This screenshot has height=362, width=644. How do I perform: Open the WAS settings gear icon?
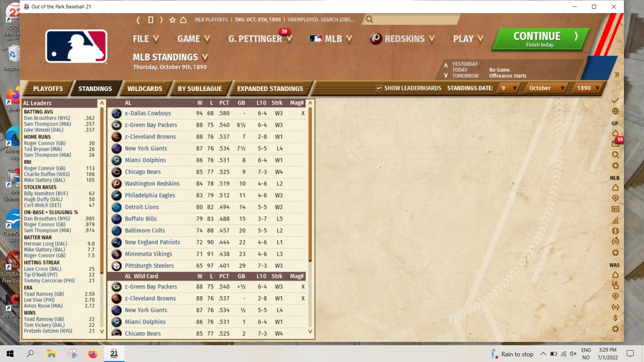tap(615, 329)
